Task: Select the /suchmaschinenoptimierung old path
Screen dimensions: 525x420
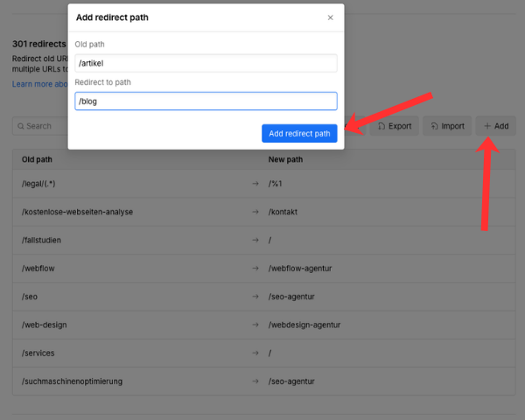Action: point(72,381)
